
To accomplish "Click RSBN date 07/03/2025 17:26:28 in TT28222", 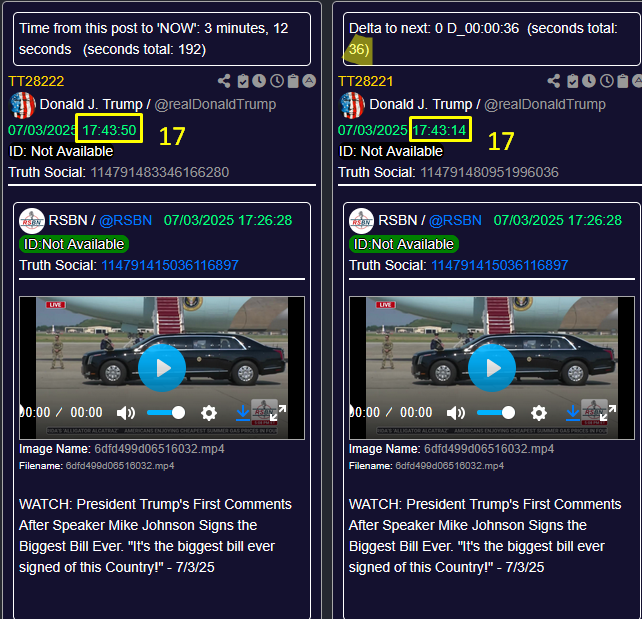I will 228,220.
